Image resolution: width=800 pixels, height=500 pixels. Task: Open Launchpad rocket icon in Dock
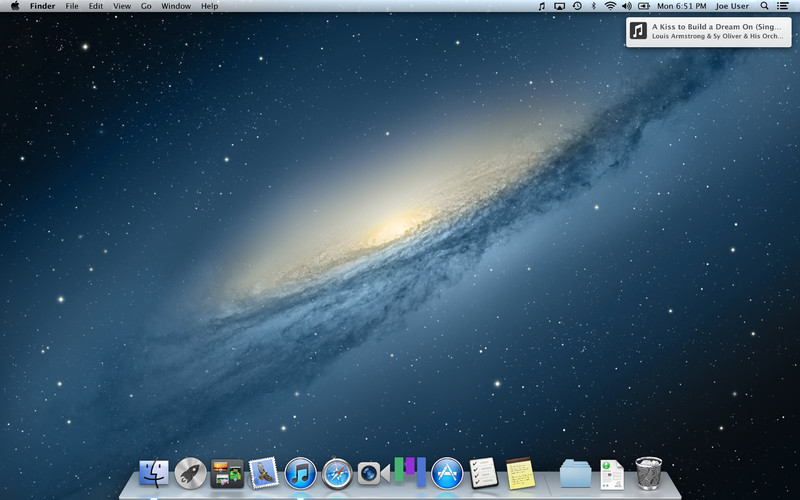(190, 473)
